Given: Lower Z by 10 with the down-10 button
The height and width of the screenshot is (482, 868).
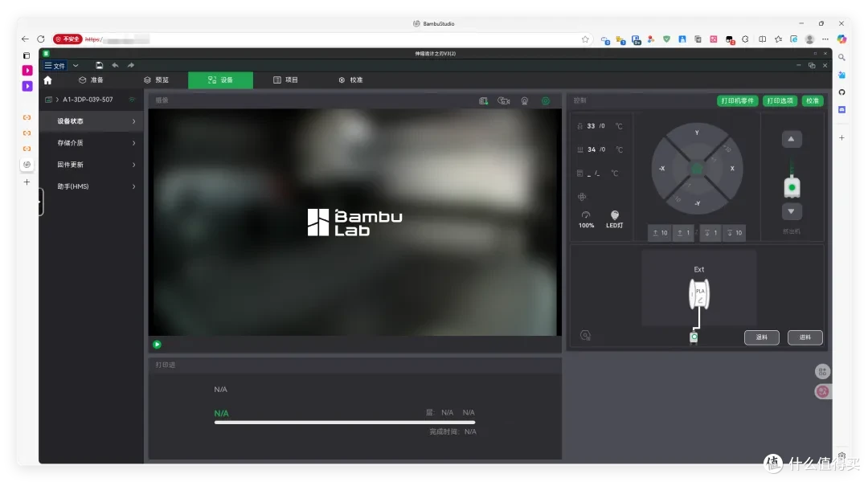Looking at the screenshot, I should tap(734, 233).
